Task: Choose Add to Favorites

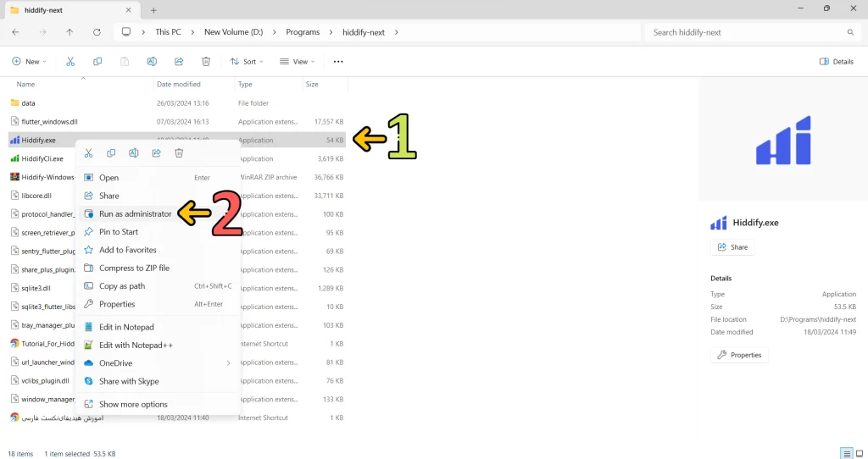Action: 158,250
